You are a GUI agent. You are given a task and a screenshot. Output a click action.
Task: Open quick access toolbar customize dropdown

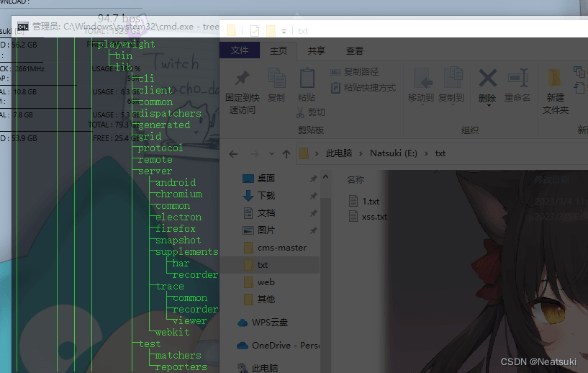point(284,32)
